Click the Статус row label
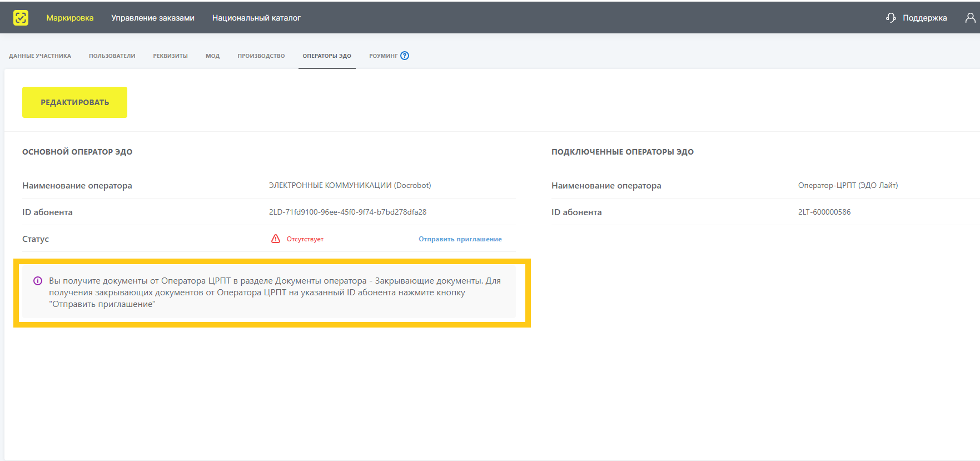 [36, 239]
